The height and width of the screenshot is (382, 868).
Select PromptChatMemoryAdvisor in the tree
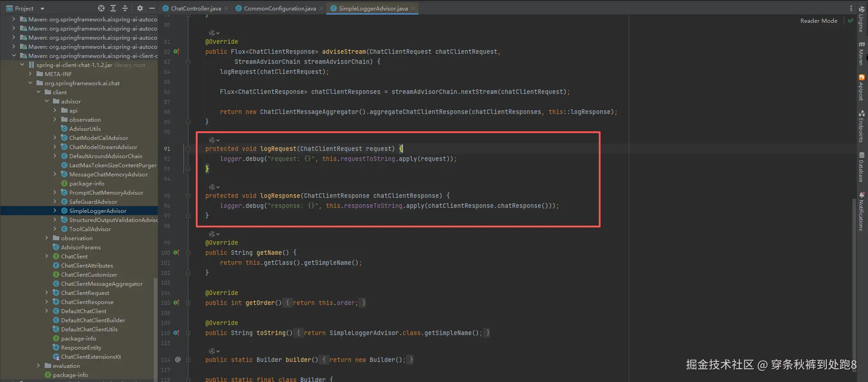tap(106, 192)
